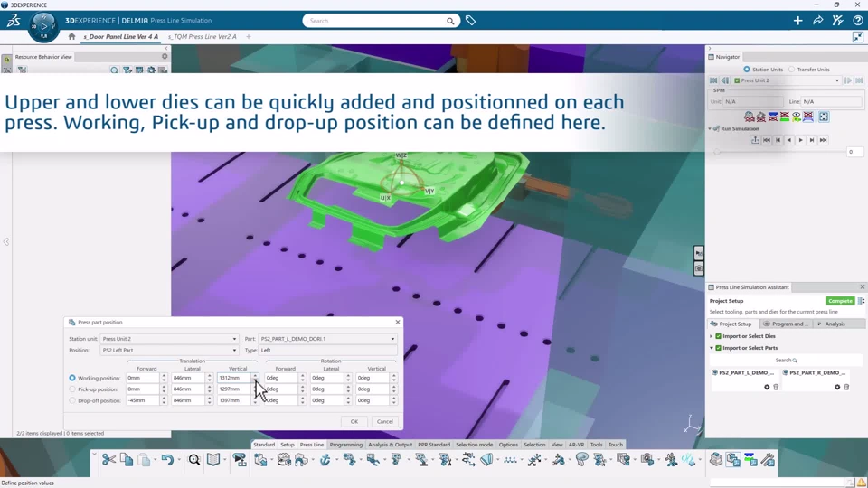This screenshot has width=868, height=488.
Task: Click the Cut scissors icon
Action: coord(109,459)
